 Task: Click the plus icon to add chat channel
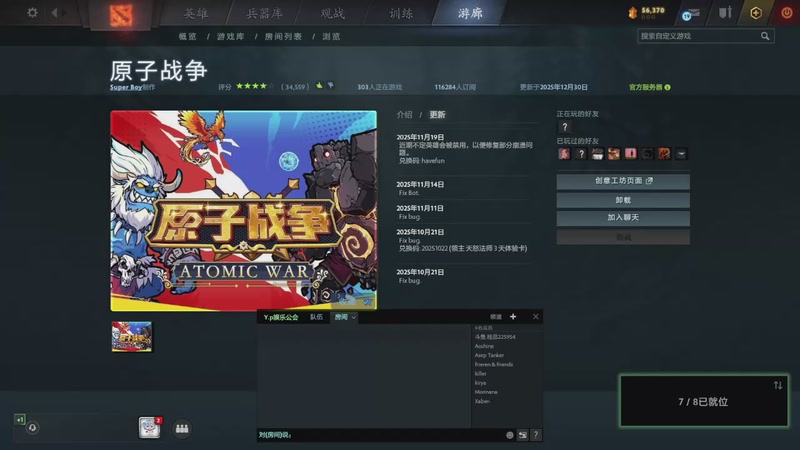tap(513, 317)
